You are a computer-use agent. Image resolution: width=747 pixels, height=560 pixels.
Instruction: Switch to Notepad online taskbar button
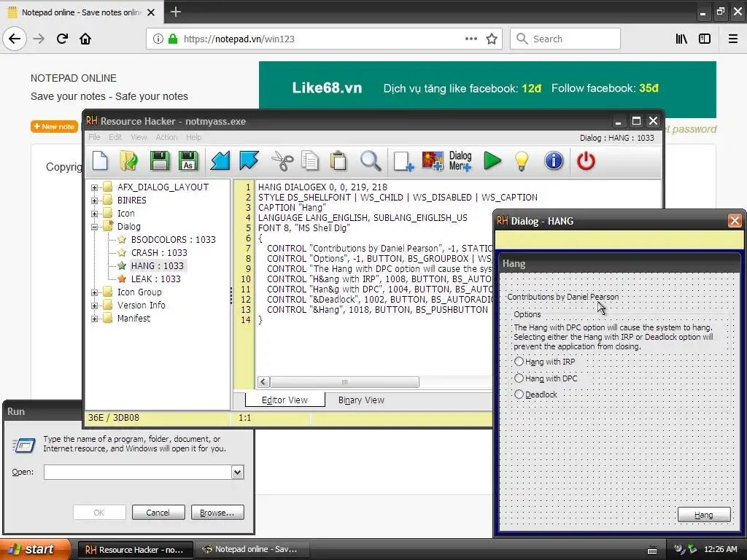point(252,550)
